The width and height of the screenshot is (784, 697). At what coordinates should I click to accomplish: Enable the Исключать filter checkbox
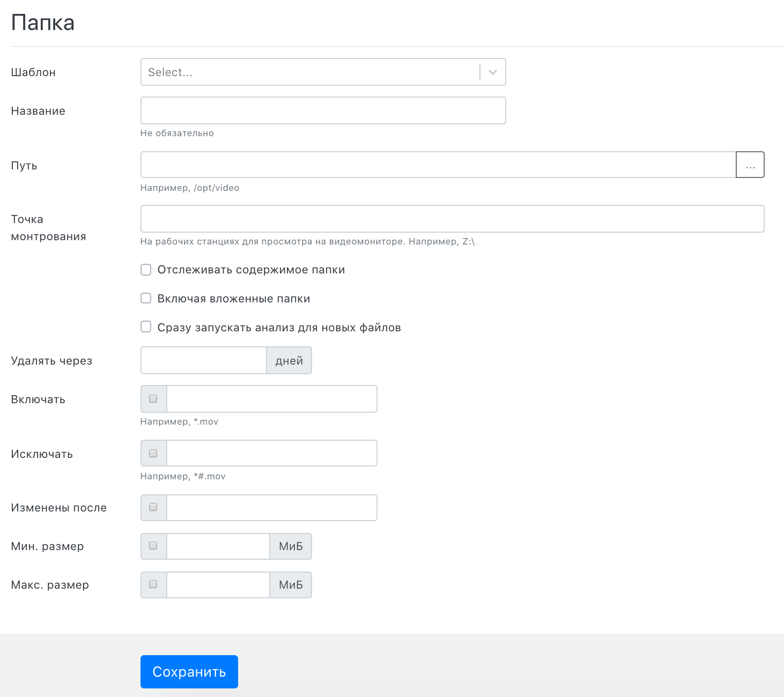pos(153,454)
